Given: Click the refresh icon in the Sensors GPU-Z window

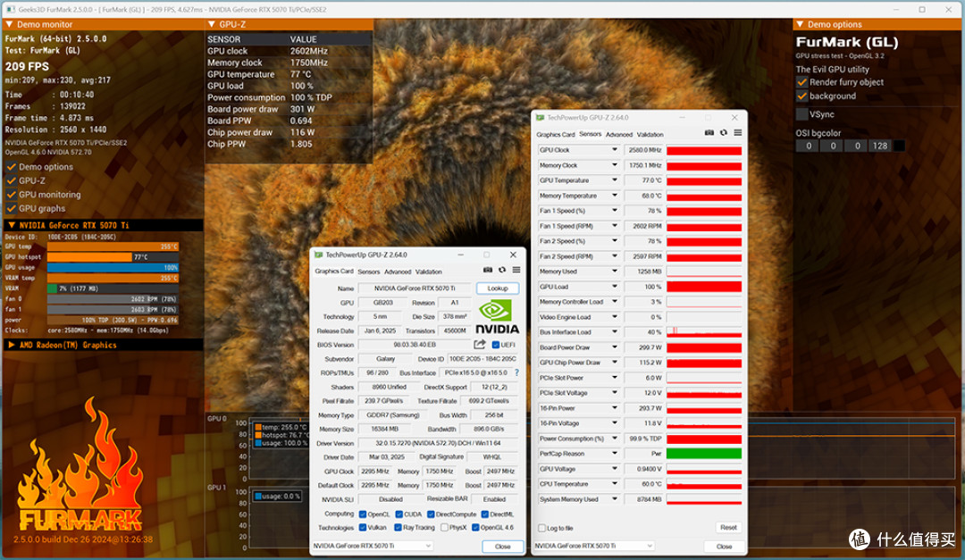Looking at the screenshot, I should tap(724, 133).
